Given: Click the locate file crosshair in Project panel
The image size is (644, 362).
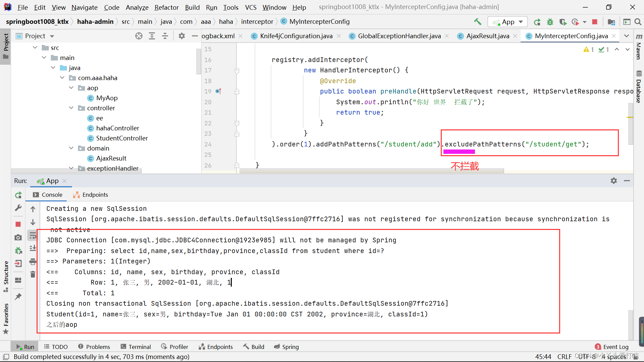Looking at the screenshot, I should click(x=139, y=36).
